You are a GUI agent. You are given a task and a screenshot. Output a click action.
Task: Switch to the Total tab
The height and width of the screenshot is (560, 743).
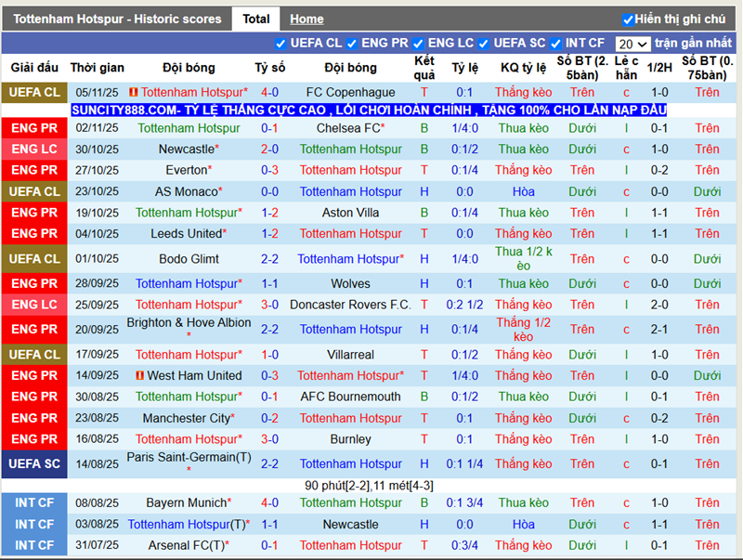click(256, 19)
